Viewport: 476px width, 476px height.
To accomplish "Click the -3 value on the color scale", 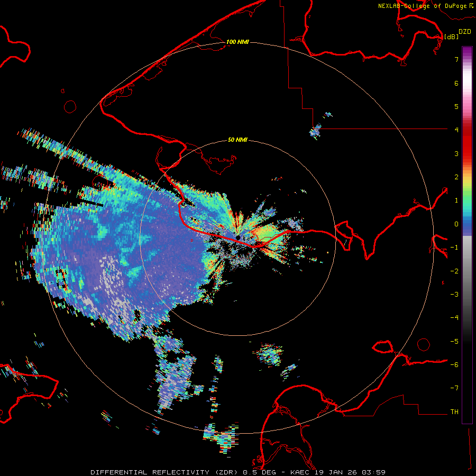I will point(454,295).
